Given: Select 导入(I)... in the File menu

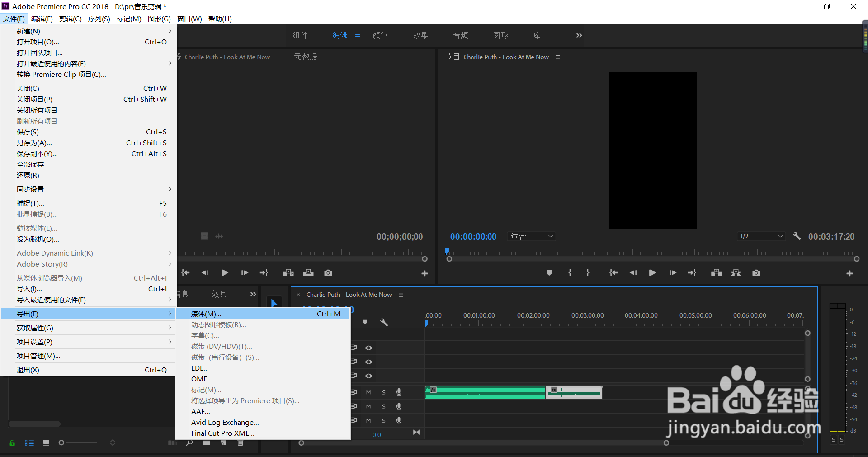Looking at the screenshot, I should pyautogui.click(x=89, y=289).
